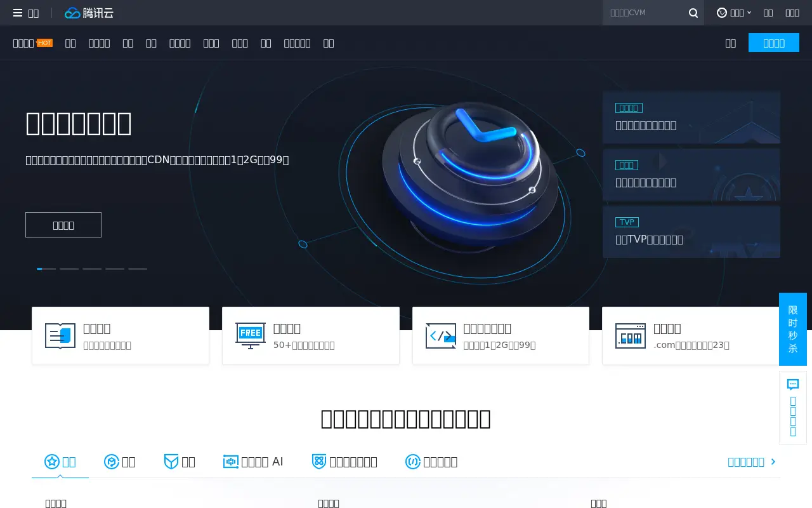Select the tab with star icon
Image resolution: width=812 pixels, height=508 pixels.
coord(60,462)
